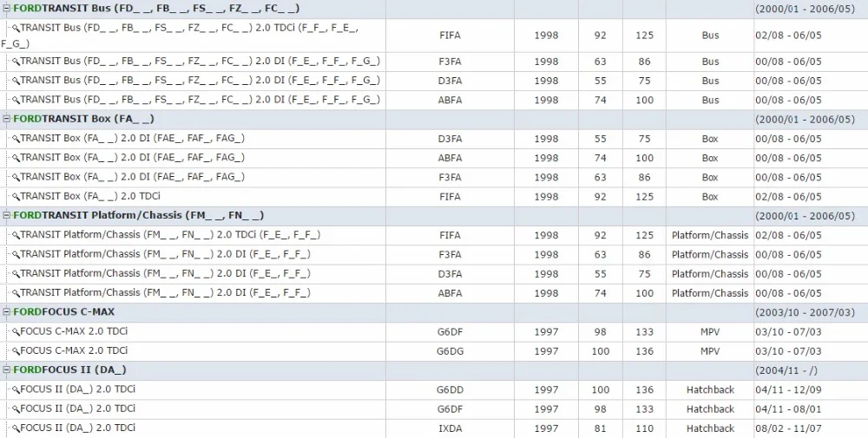Screen dimensions: 868x438
Task: Click magnifier icon on FOCUS II G6DD row
Action: pyautogui.click(x=16, y=390)
